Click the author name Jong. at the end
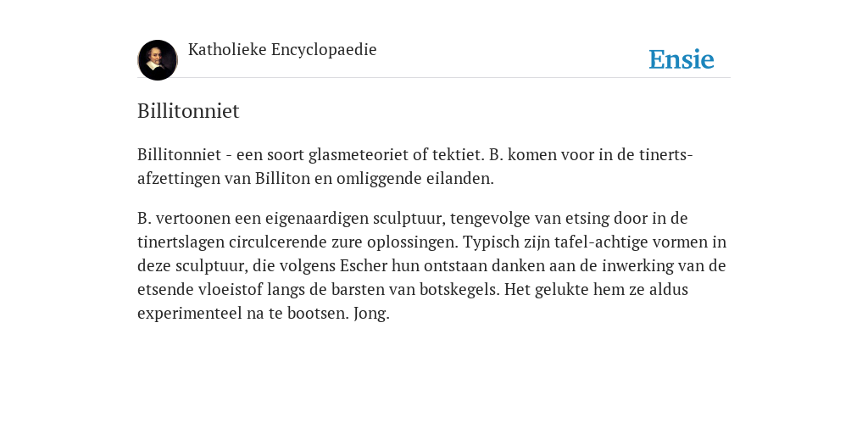Screen dimensions: 868x434 coord(371,314)
